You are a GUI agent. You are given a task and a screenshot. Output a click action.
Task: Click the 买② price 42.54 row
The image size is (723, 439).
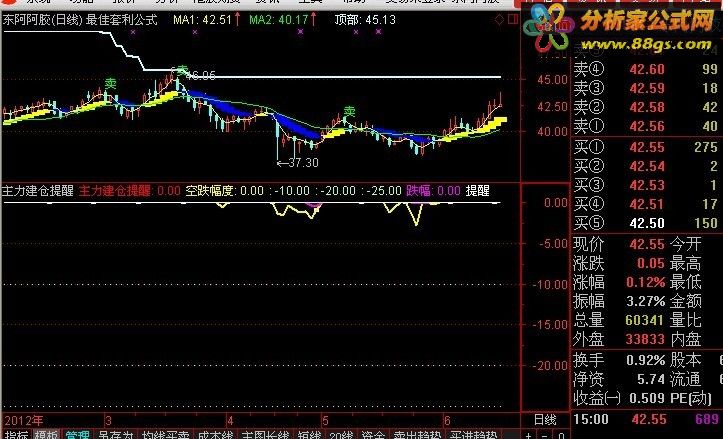coord(646,166)
